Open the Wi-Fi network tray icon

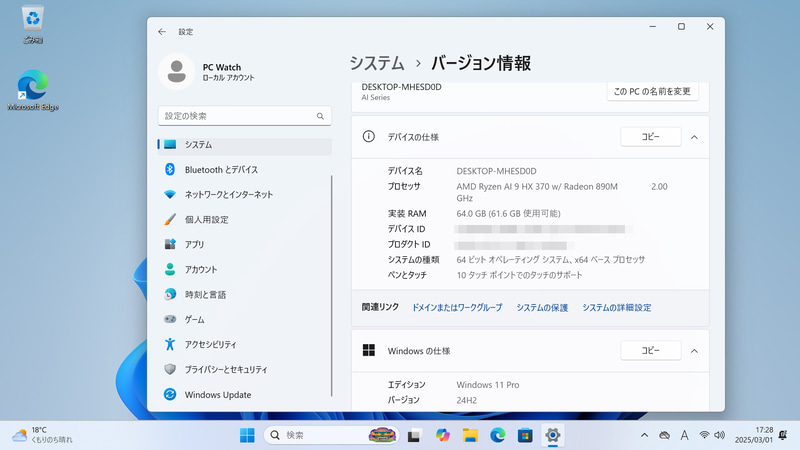(x=704, y=435)
